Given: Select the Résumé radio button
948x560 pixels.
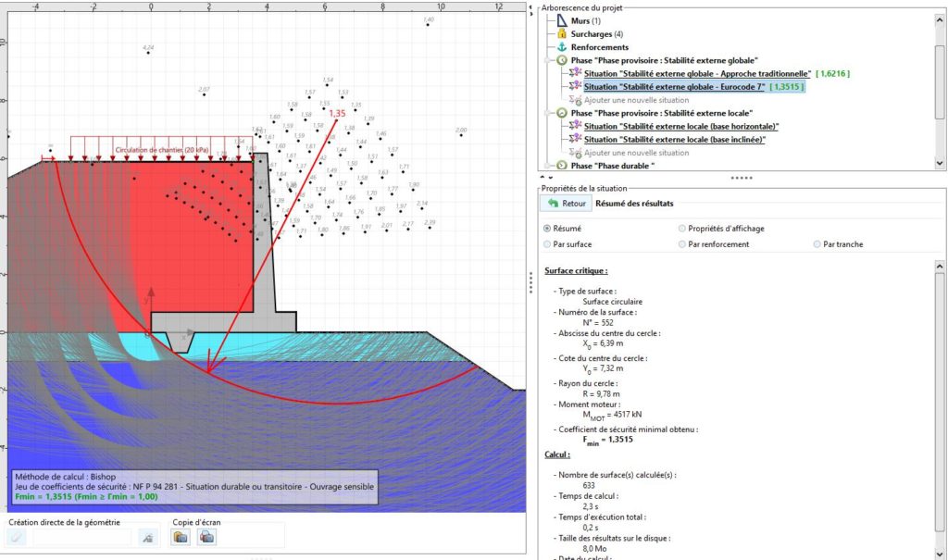Looking at the screenshot, I should (x=547, y=229).
